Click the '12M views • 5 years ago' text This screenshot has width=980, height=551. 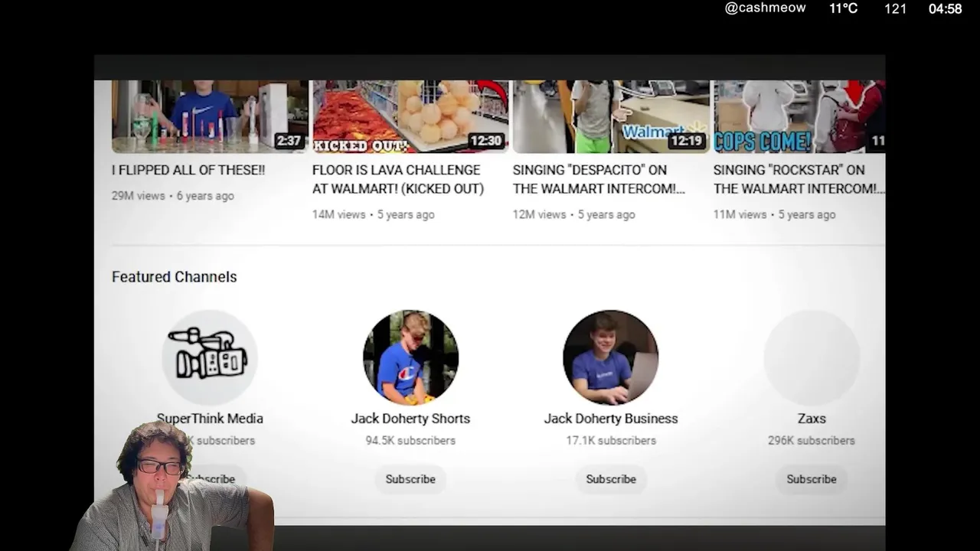(574, 214)
